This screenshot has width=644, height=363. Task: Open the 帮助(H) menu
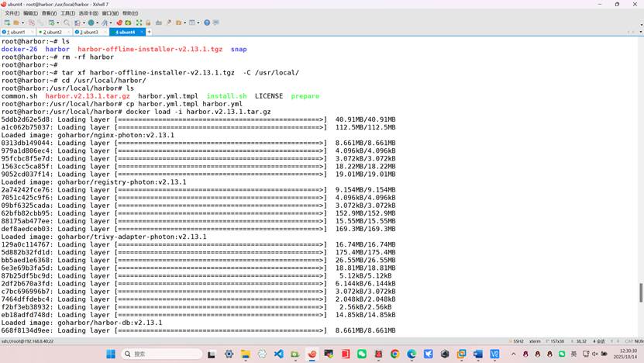pos(130,13)
